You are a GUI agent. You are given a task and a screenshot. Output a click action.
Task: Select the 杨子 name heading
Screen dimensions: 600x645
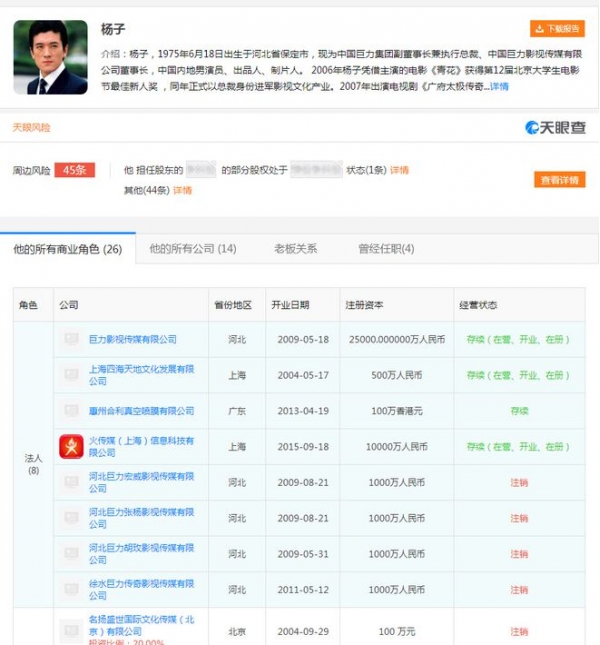coord(113,29)
